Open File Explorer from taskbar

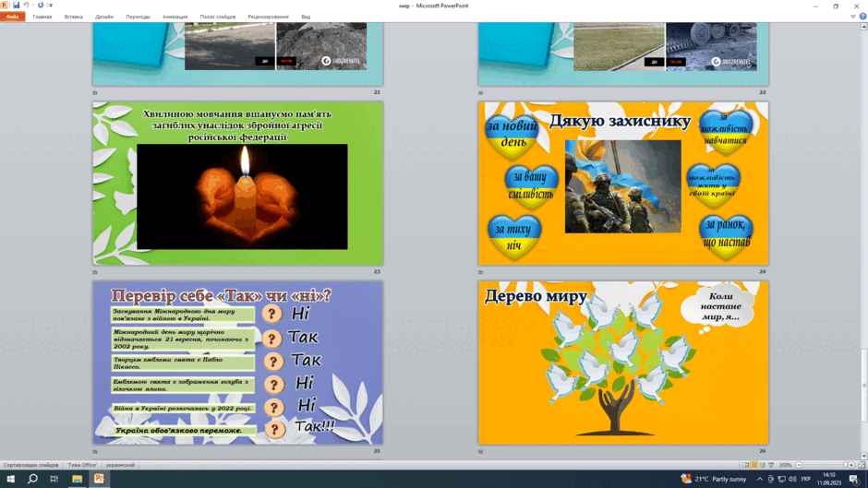(77, 479)
